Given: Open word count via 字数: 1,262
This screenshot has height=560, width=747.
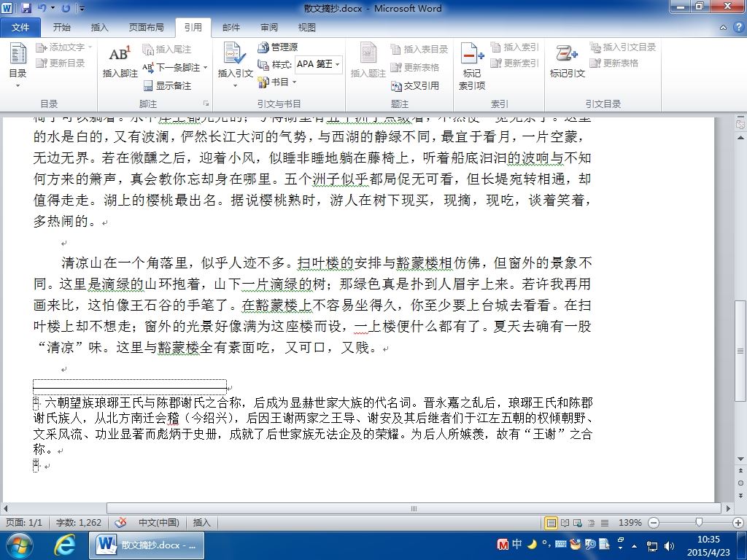Looking at the screenshot, I should pyautogui.click(x=79, y=522).
